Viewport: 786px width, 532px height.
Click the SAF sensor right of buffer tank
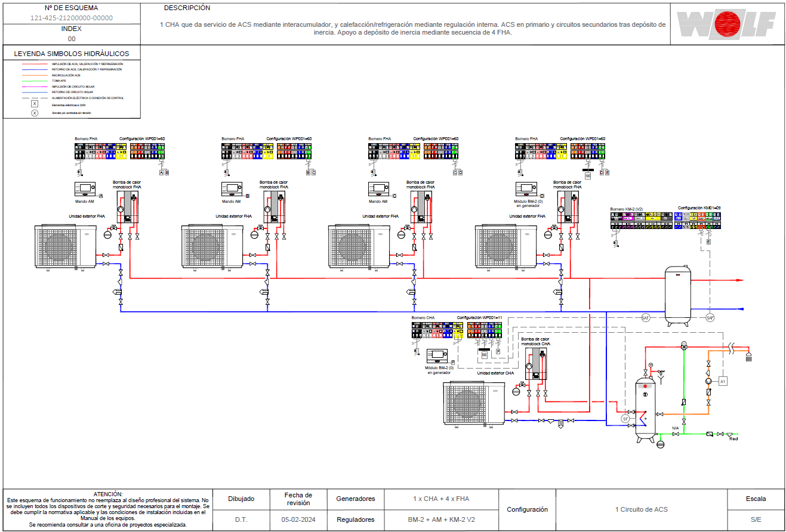710,317
